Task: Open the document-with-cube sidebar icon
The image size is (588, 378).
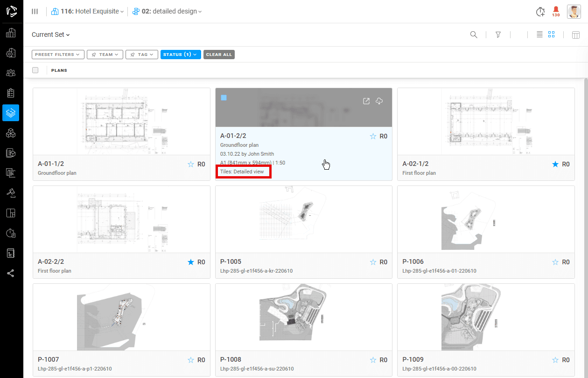Action: click(11, 153)
